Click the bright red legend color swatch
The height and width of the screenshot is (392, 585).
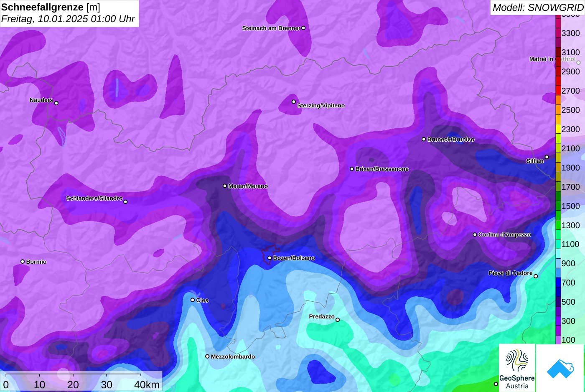558,90
